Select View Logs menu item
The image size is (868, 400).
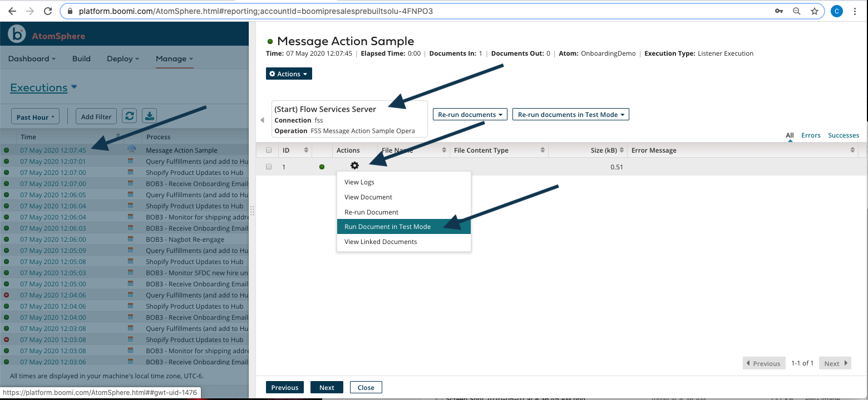point(404,182)
